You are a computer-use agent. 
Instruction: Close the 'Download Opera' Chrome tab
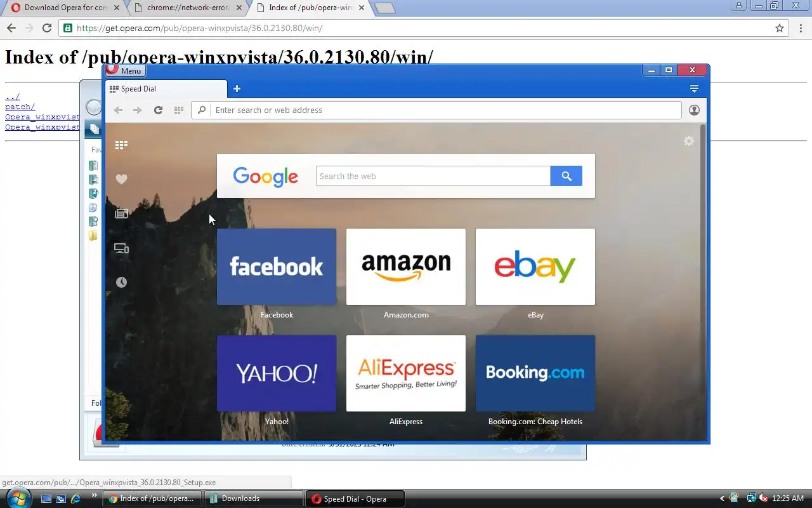click(x=117, y=8)
